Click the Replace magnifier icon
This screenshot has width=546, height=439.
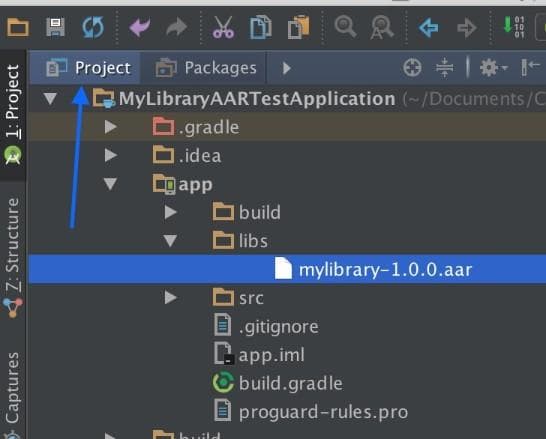[382, 27]
